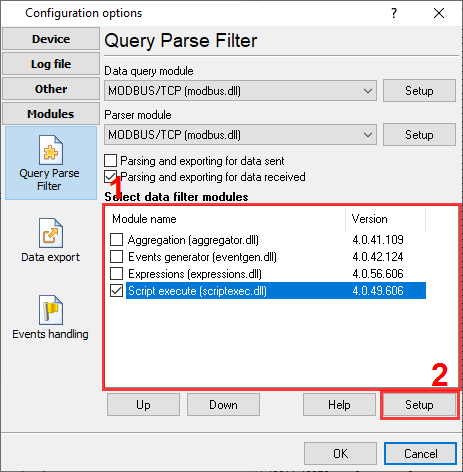Open the Data export page icon
This screenshot has width=463, height=472.
51,233
